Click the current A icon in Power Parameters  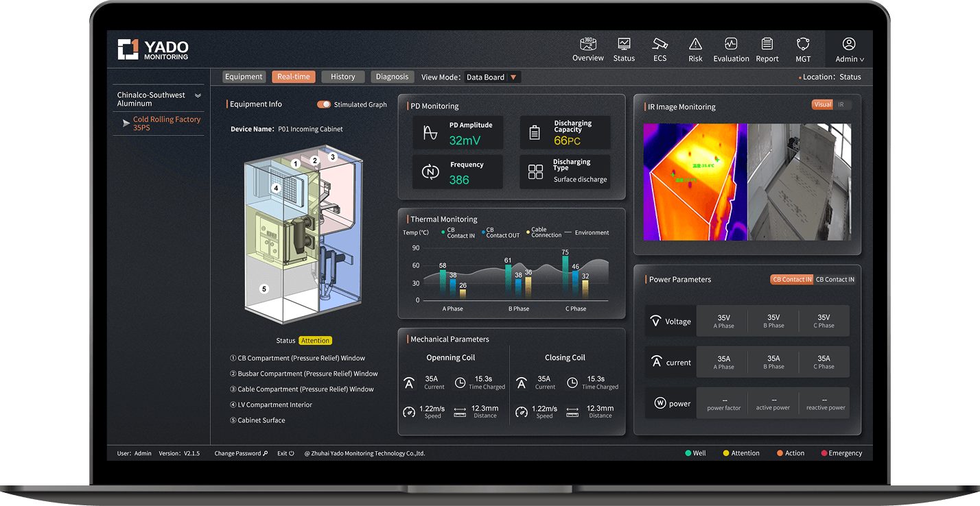click(655, 362)
